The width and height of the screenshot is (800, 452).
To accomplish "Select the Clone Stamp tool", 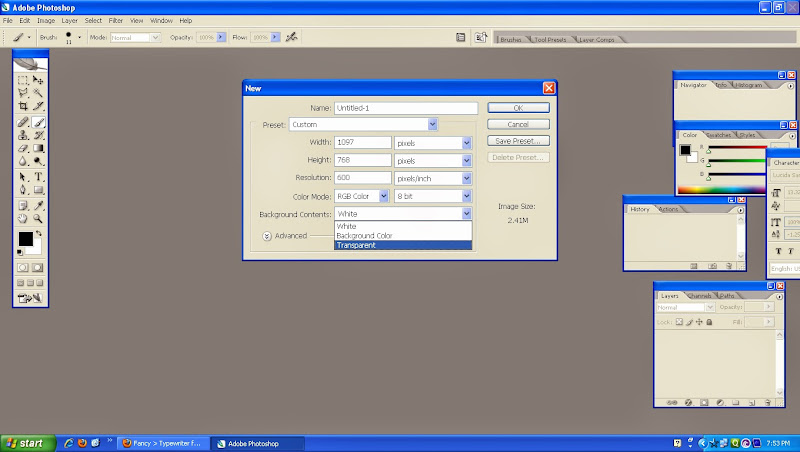I will [23, 135].
